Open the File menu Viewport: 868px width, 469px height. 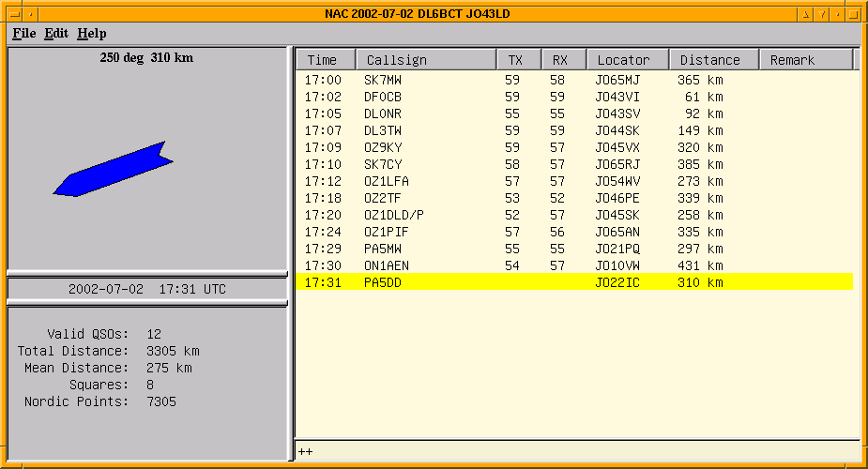pyautogui.click(x=24, y=33)
